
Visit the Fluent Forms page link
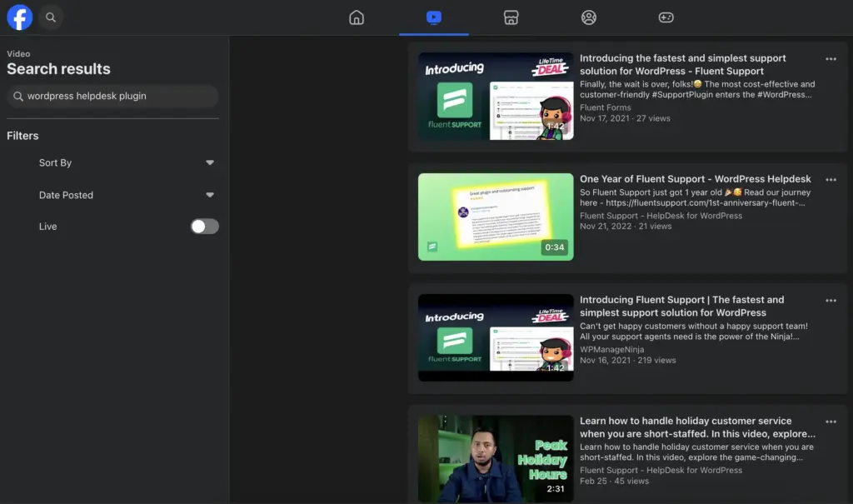pos(606,107)
